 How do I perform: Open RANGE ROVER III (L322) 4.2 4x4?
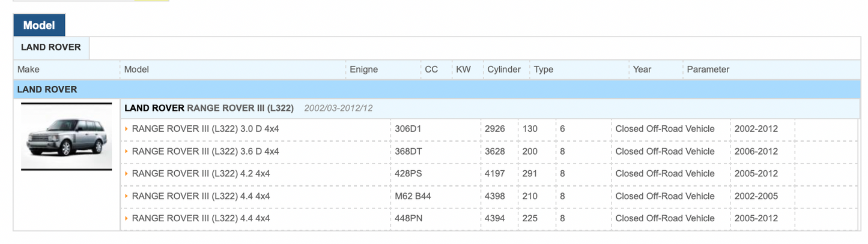[x=201, y=174]
